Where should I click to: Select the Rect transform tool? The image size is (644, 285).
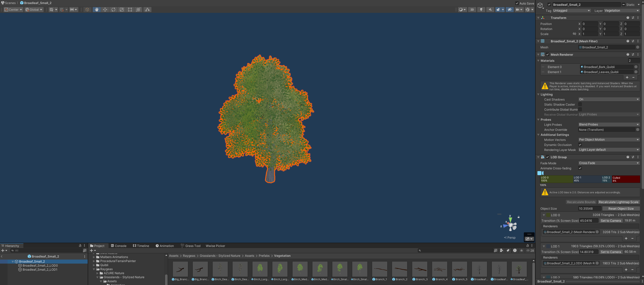click(x=130, y=10)
